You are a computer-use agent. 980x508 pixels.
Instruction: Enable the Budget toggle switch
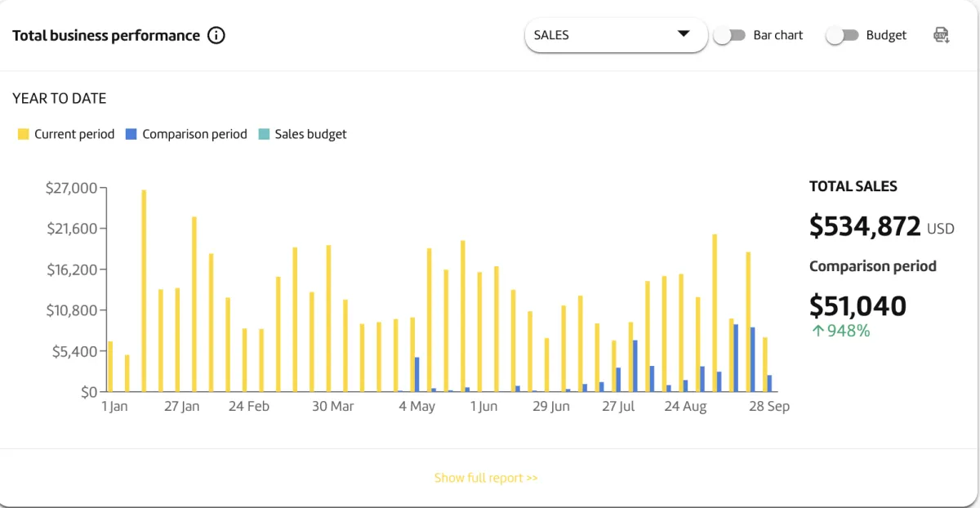842,35
